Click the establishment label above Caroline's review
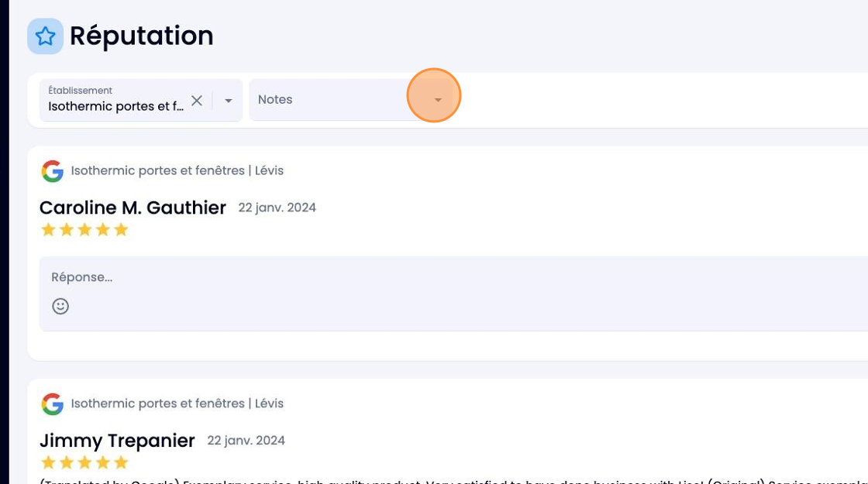The height and width of the screenshot is (484, 868). point(177,170)
